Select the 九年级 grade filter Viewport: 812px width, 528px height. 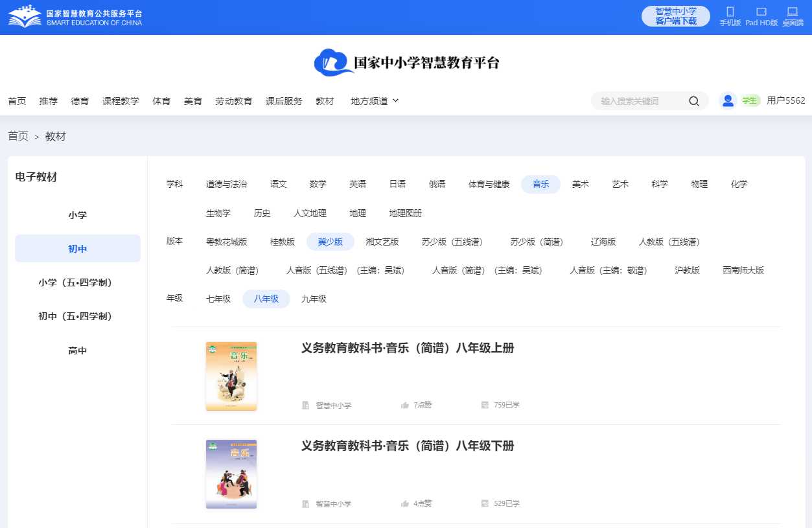click(314, 299)
